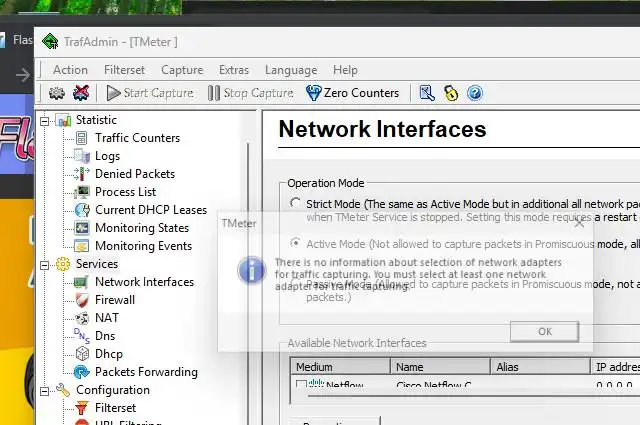
Task: Open the Extras menu
Action: [234, 70]
